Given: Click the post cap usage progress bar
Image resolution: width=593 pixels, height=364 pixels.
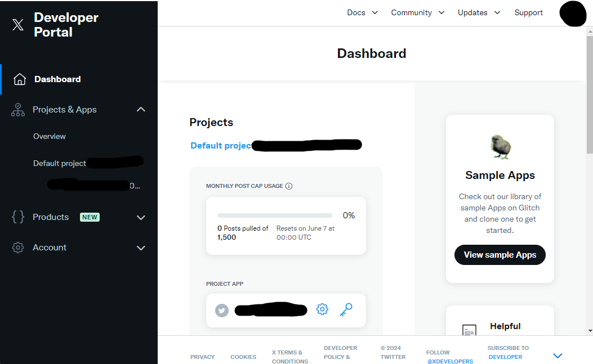Looking at the screenshot, I should click(x=275, y=215).
